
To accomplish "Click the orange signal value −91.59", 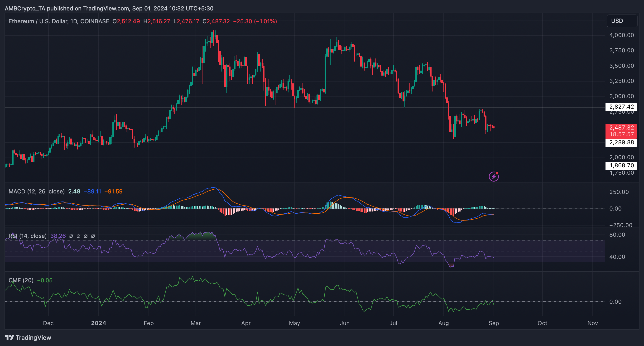I will coord(114,192).
